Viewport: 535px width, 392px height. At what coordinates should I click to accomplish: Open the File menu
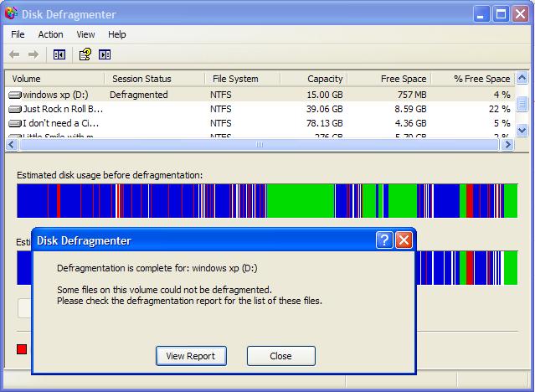pyautogui.click(x=18, y=34)
